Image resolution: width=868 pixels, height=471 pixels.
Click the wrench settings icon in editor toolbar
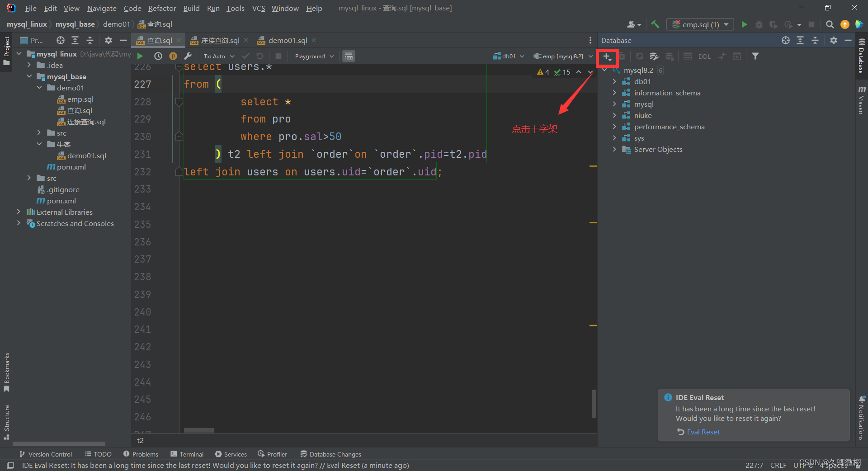pyautogui.click(x=188, y=56)
